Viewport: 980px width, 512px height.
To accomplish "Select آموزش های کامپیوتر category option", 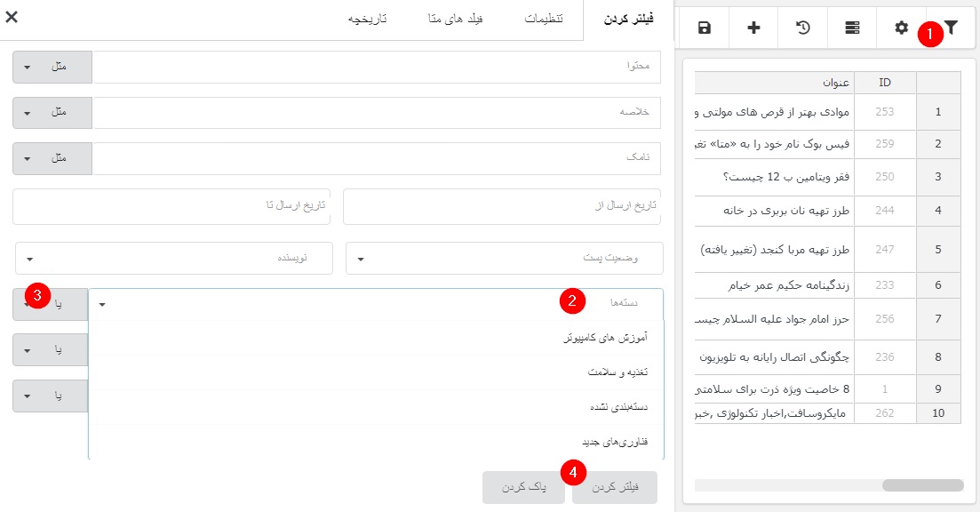I will point(604,338).
